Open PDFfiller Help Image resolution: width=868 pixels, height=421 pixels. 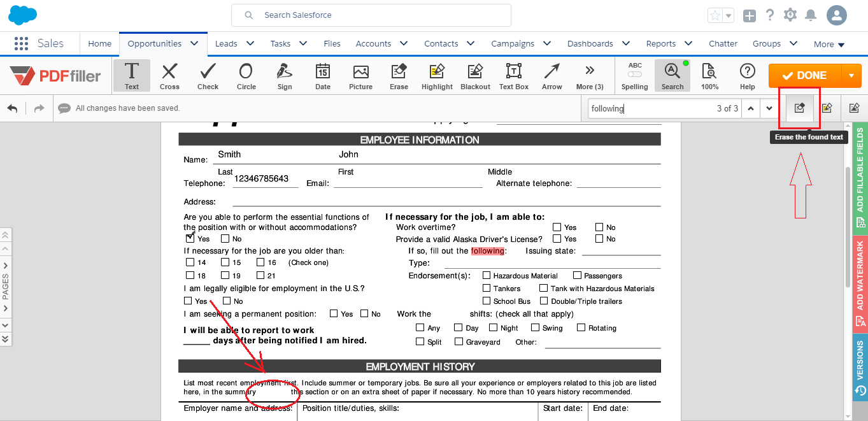pos(748,75)
